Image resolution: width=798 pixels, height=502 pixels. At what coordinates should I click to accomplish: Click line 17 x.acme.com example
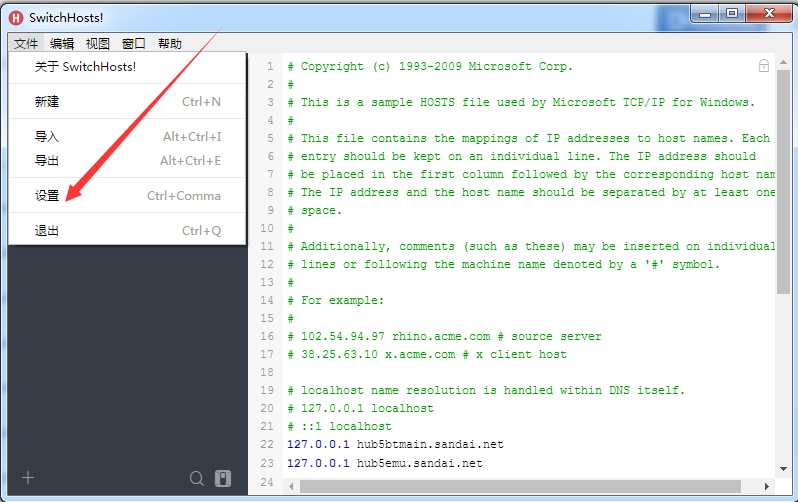(x=426, y=354)
